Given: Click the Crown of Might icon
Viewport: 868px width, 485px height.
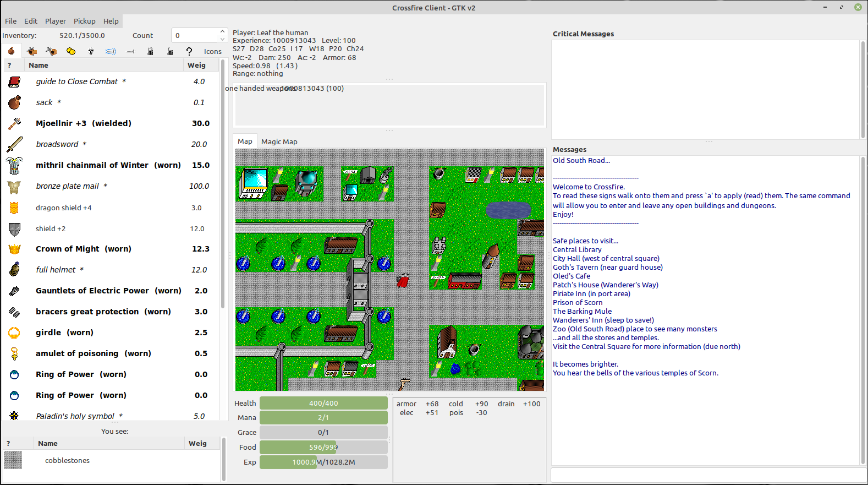Looking at the screenshot, I should pos(14,249).
